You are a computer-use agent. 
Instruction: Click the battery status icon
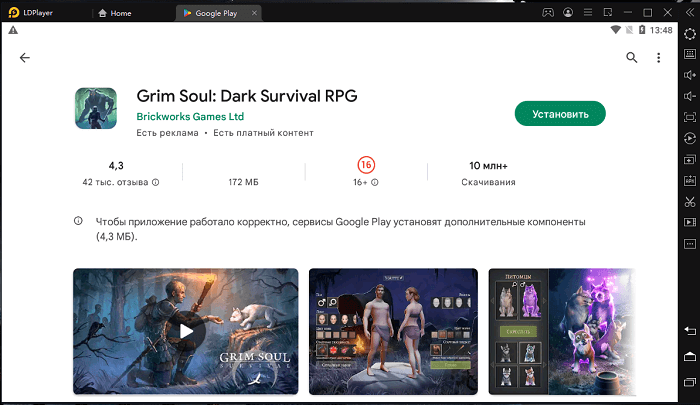pos(642,30)
